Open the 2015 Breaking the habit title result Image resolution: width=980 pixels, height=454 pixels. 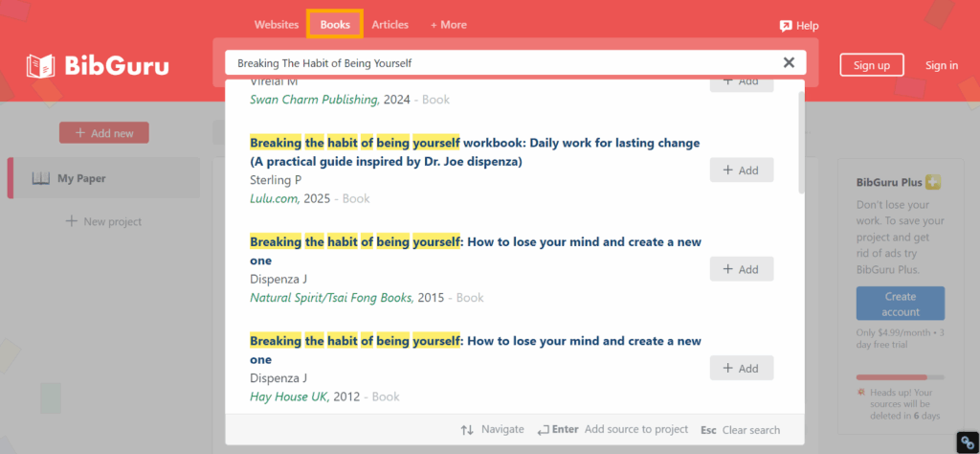[475, 251]
